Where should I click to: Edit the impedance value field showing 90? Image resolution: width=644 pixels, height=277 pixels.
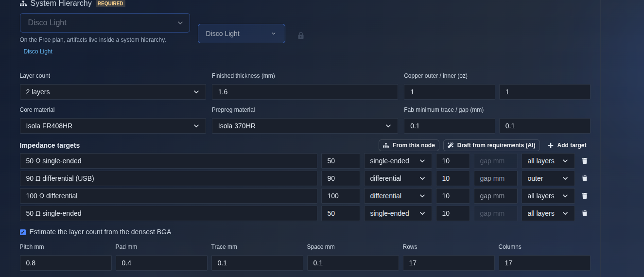pos(341,178)
